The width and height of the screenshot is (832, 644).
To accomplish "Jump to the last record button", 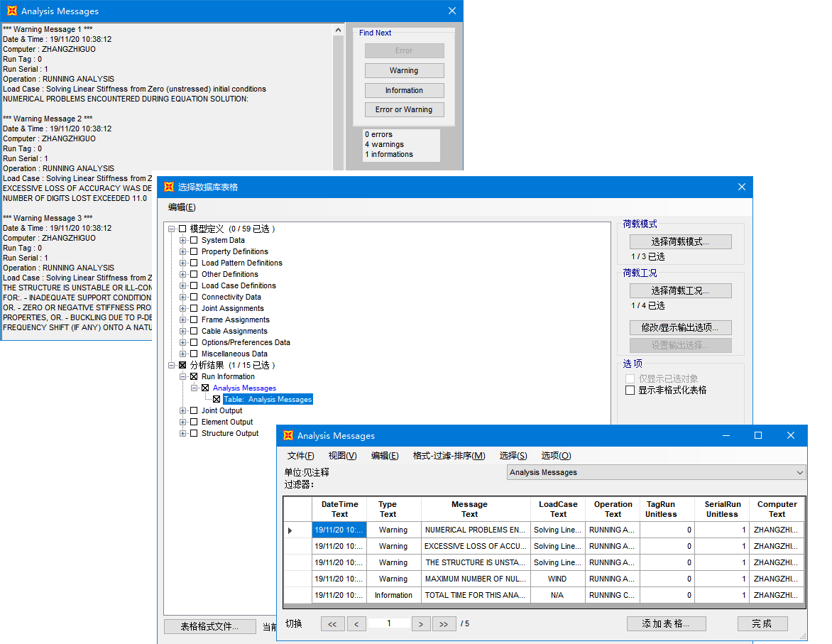I will (x=444, y=624).
